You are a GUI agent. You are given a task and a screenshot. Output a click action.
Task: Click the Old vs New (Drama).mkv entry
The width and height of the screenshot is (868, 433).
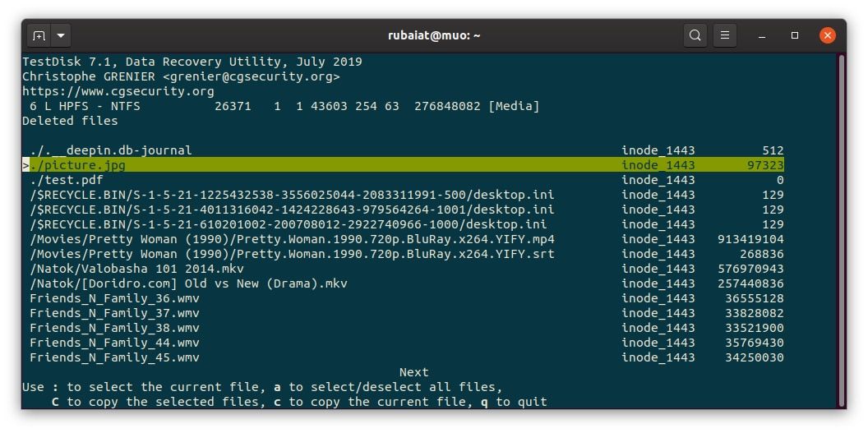click(188, 283)
